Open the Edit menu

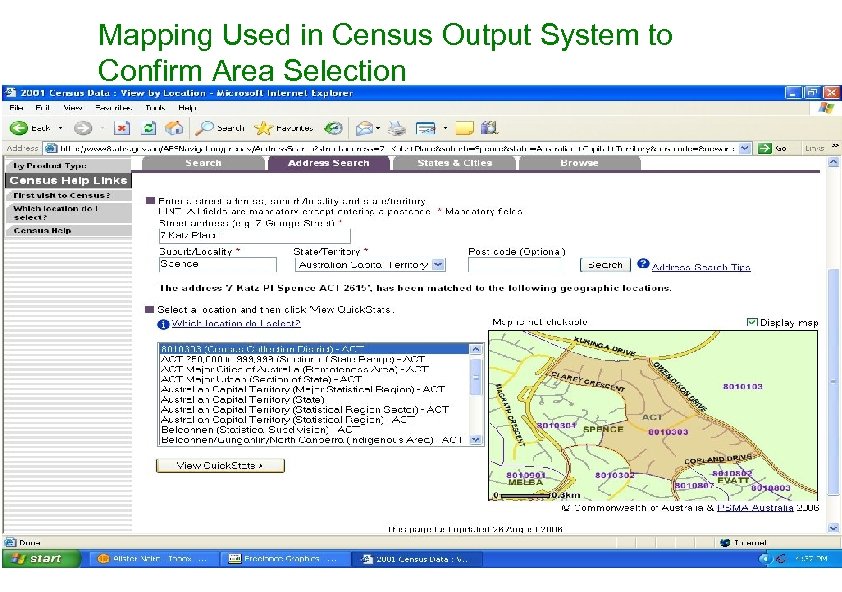click(42, 108)
